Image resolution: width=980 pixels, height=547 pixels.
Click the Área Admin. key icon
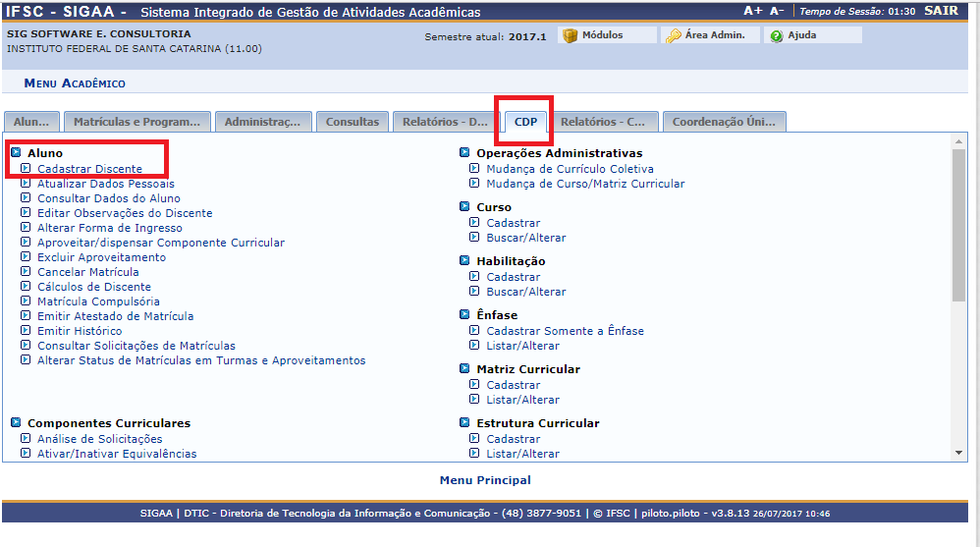coord(673,35)
